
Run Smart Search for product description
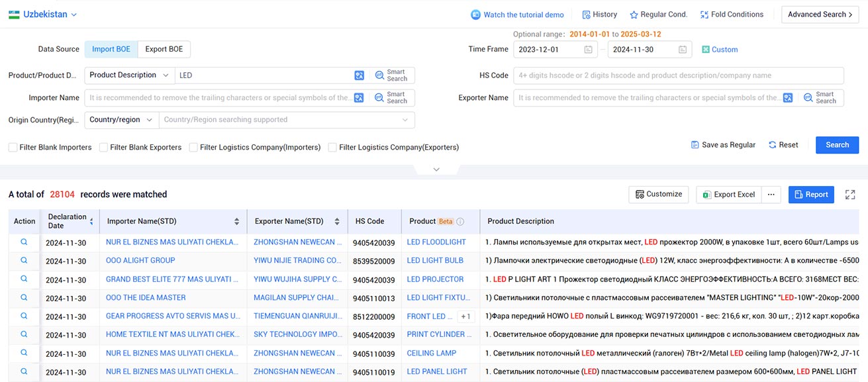coord(391,75)
